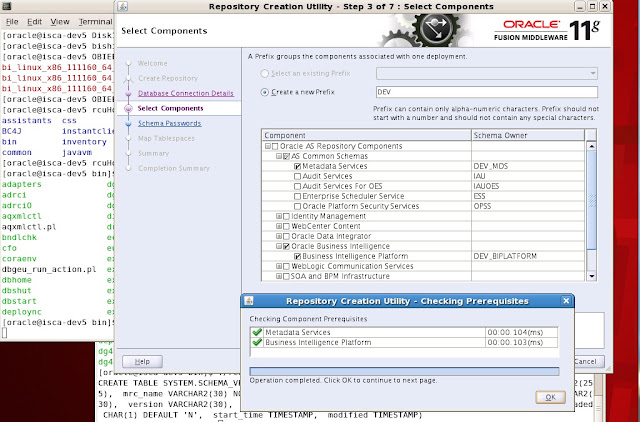Open View menu in terminal window
Viewport: 640px width, 422px height.
click(x=60, y=22)
